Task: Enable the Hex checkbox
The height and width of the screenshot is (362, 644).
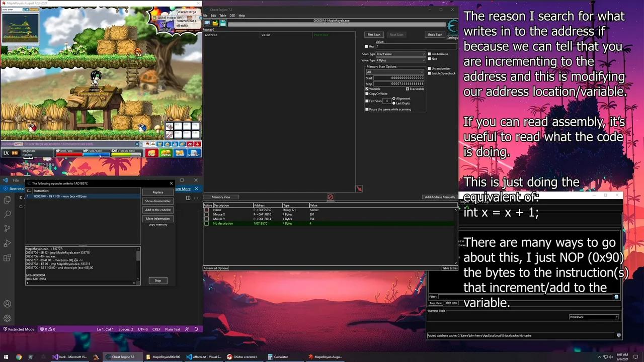Action: click(x=366, y=46)
